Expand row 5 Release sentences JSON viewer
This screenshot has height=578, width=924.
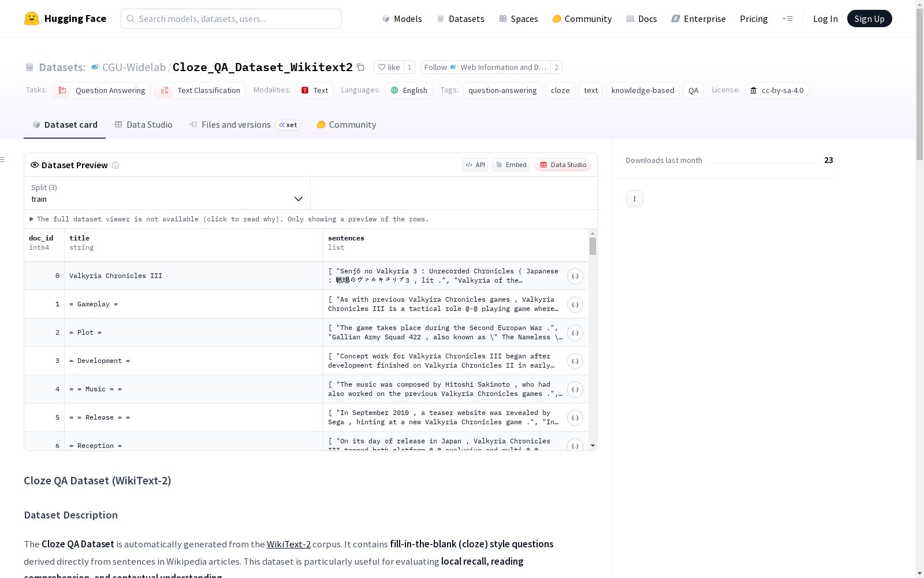(575, 418)
